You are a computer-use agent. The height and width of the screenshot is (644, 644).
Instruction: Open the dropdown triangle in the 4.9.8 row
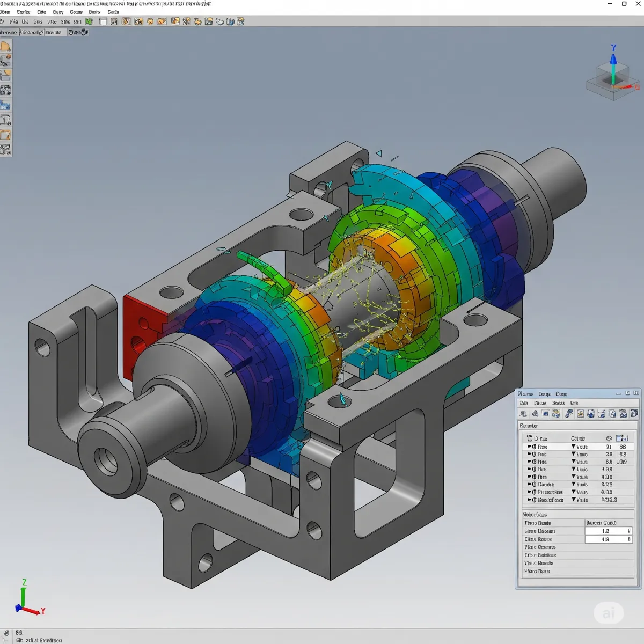tap(574, 469)
